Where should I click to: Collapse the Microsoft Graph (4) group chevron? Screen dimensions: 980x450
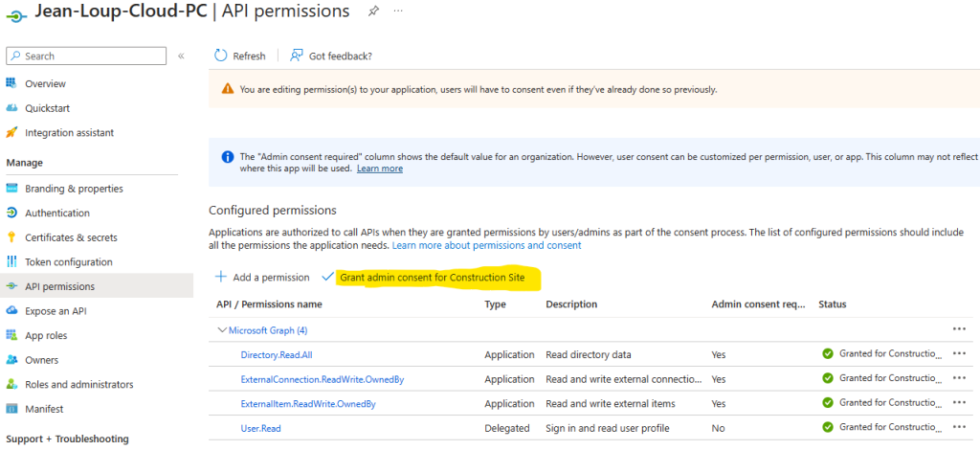221,329
